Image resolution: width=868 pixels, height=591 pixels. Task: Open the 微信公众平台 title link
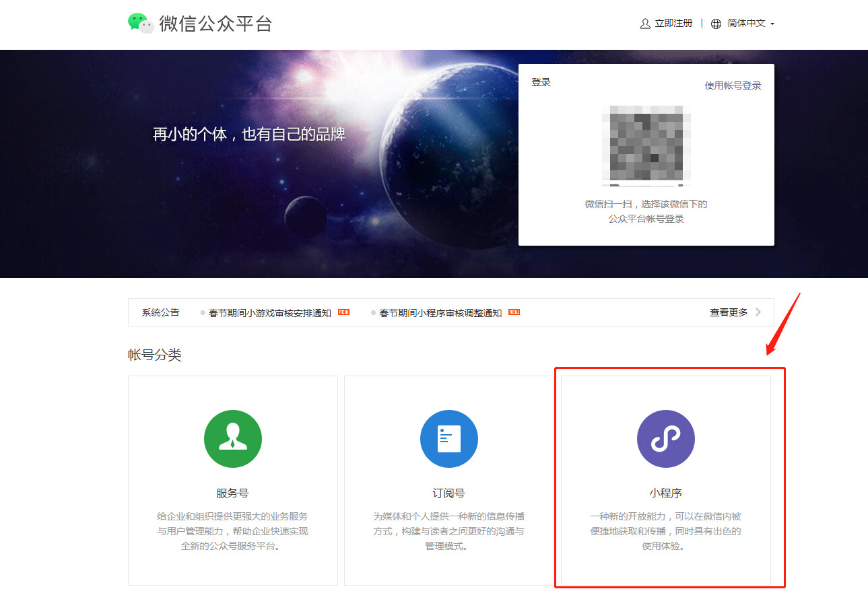[215, 24]
